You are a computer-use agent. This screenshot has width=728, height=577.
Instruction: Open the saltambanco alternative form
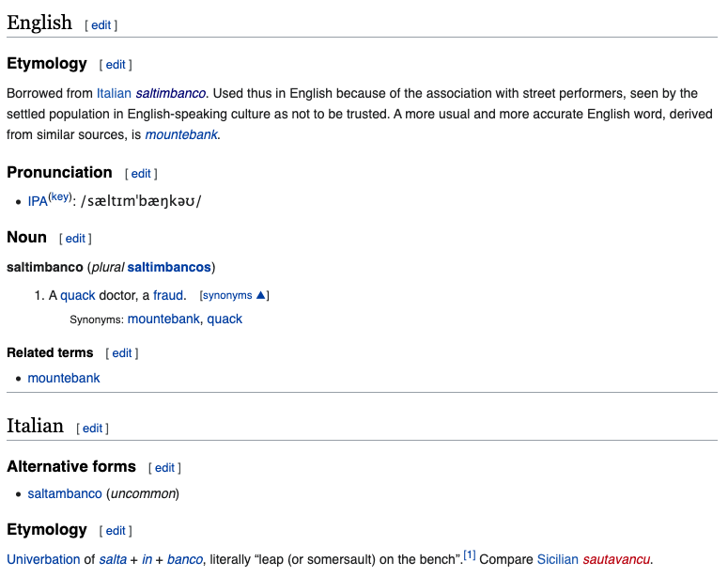(65, 493)
